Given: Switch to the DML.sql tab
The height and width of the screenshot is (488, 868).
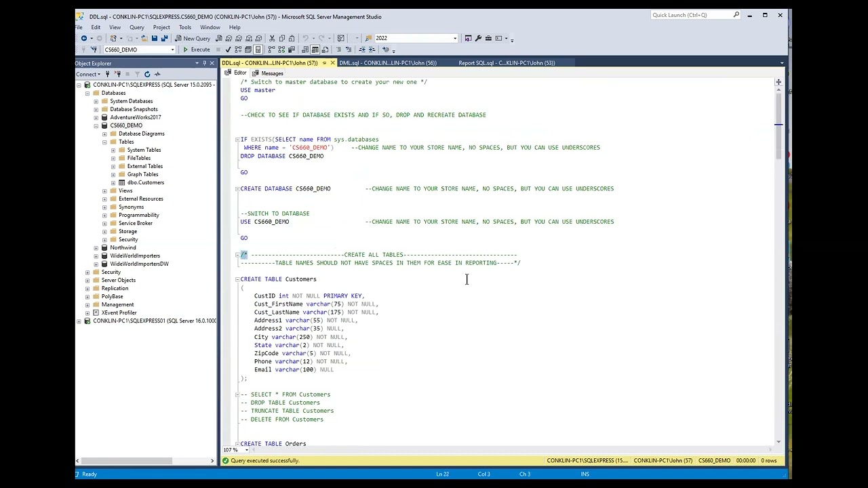Looking at the screenshot, I should 388,63.
